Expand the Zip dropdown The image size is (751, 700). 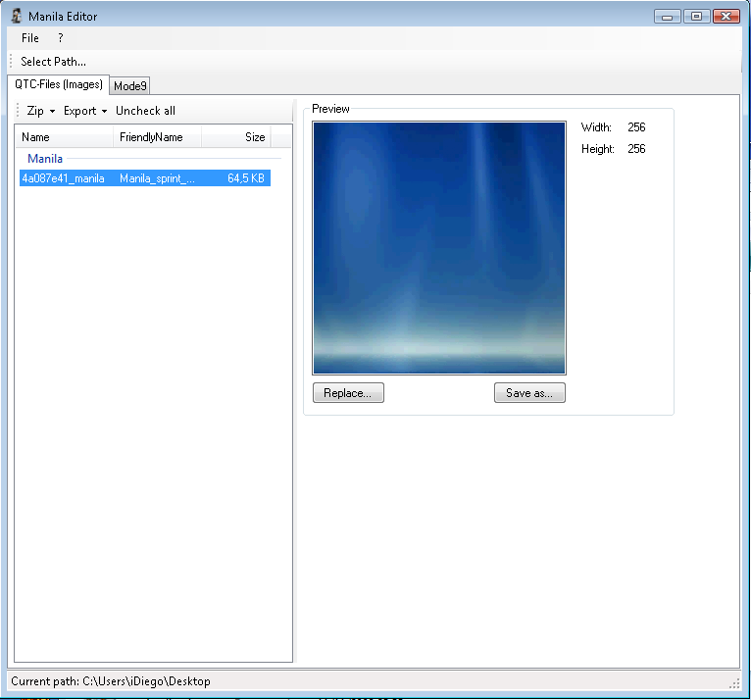[x=41, y=111]
